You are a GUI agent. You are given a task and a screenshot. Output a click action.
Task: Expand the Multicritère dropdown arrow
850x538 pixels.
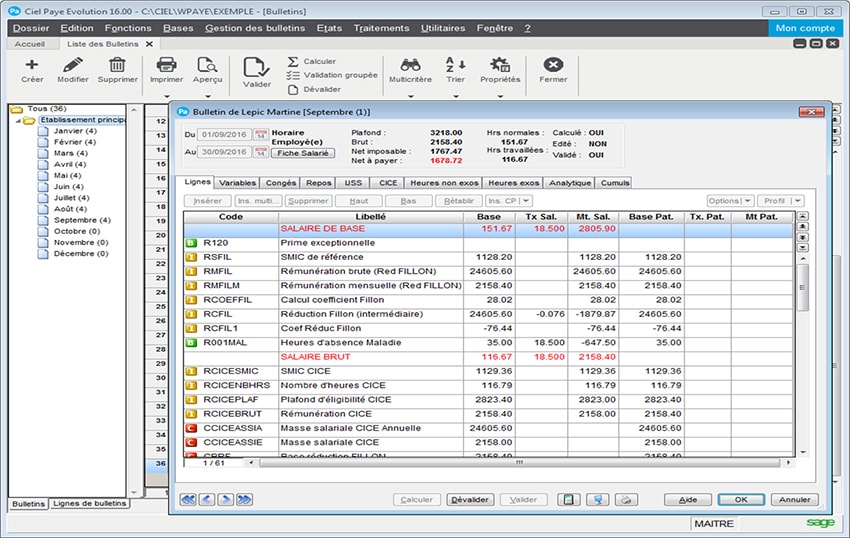[x=410, y=96]
